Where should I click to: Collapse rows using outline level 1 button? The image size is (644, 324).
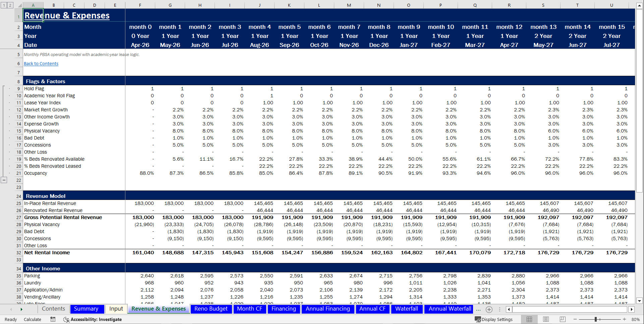coord(4,5)
